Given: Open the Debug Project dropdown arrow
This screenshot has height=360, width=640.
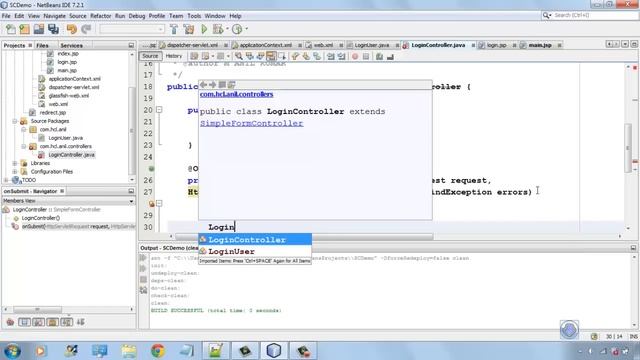Looking at the screenshot, I should [x=227, y=29].
